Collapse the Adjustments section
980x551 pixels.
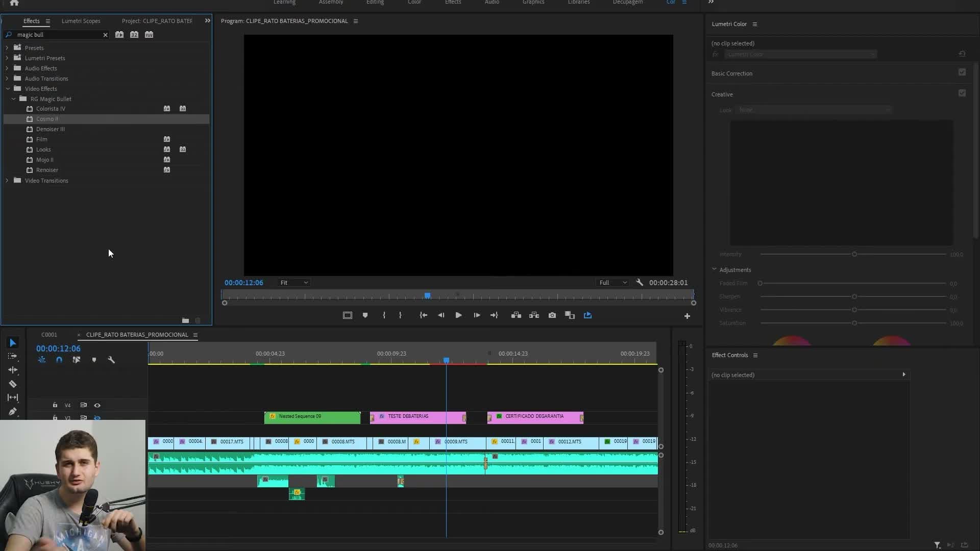(x=714, y=269)
